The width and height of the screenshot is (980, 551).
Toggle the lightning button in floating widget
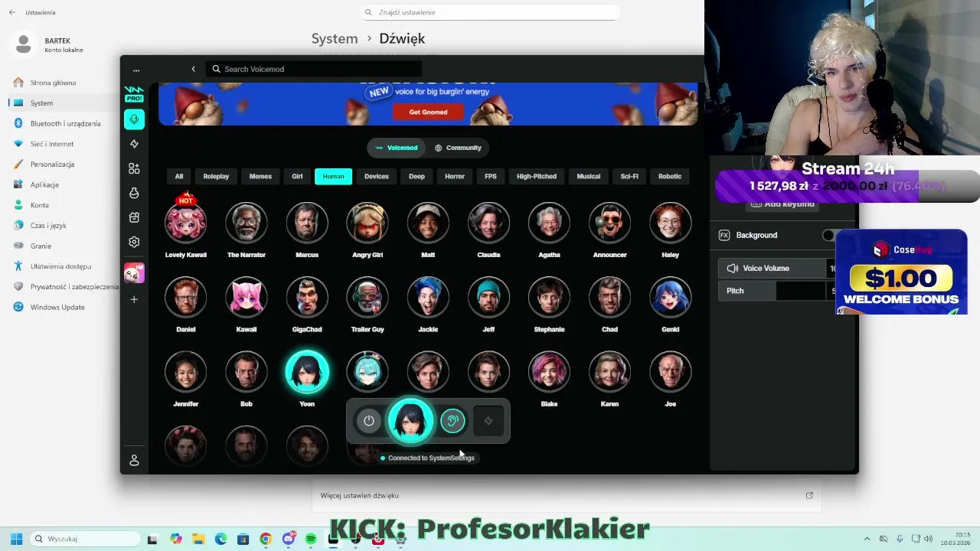488,421
